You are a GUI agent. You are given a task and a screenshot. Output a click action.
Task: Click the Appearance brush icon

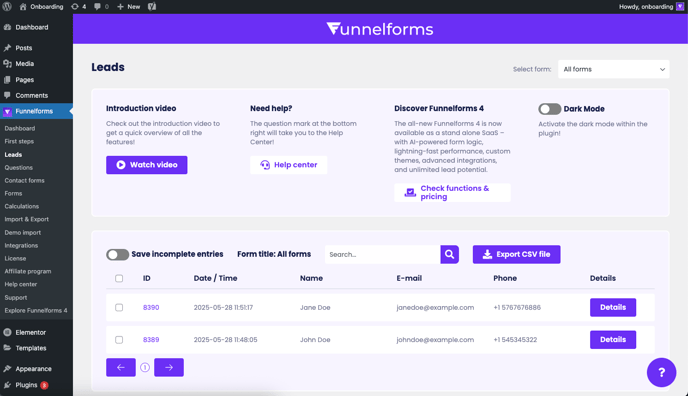coord(7,369)
